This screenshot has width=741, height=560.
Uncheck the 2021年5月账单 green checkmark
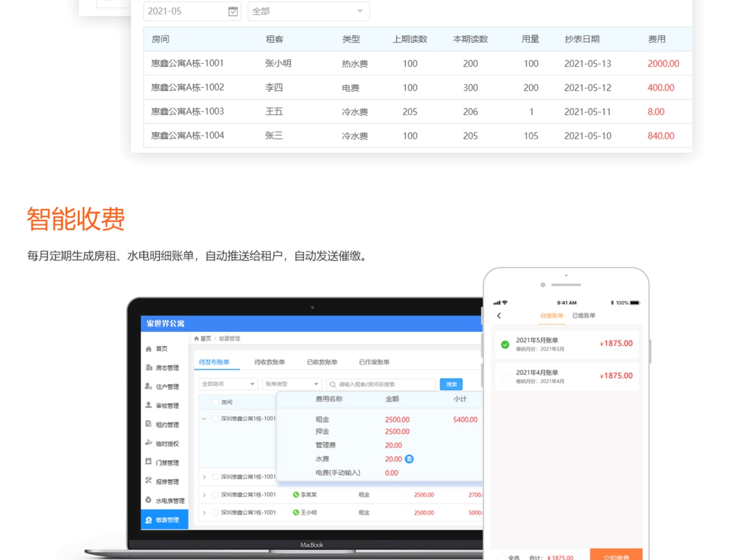pos(505,345)
